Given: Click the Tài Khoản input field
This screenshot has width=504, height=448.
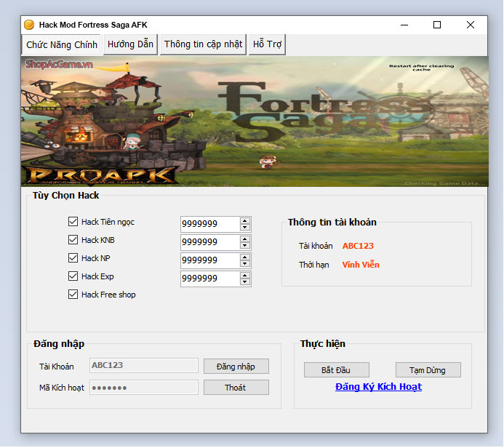Looking at the screenshot, I should tap(144, 365).
